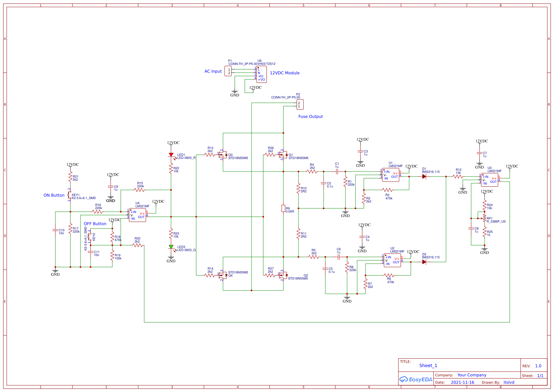Click the VH03-T2S12 module U6 symbol
The image size is (554, 392).
[262, 74]
